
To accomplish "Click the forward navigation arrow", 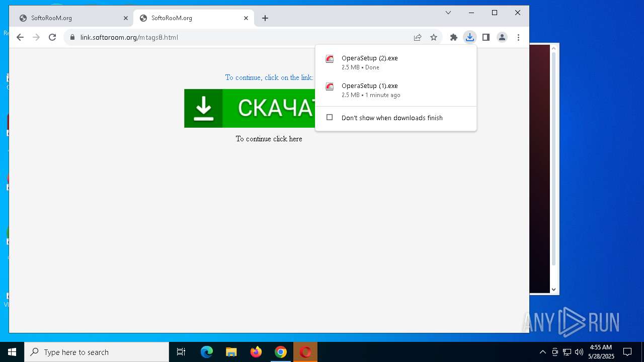I will click(36, 37).
